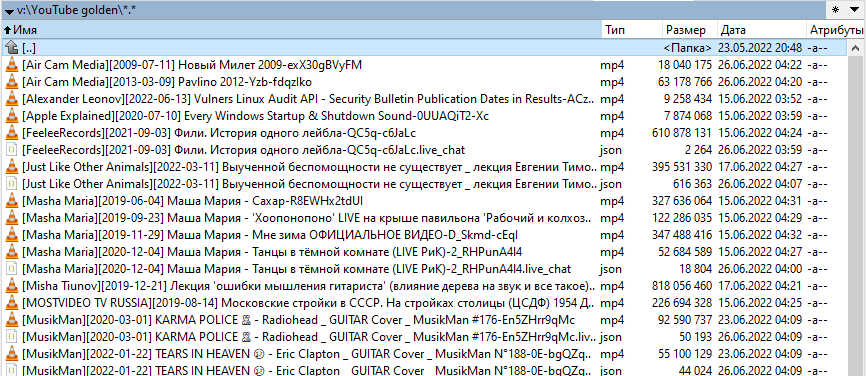Select Маша Мария - Сахар-R8EWHx2tdUI name

[193, 201]
